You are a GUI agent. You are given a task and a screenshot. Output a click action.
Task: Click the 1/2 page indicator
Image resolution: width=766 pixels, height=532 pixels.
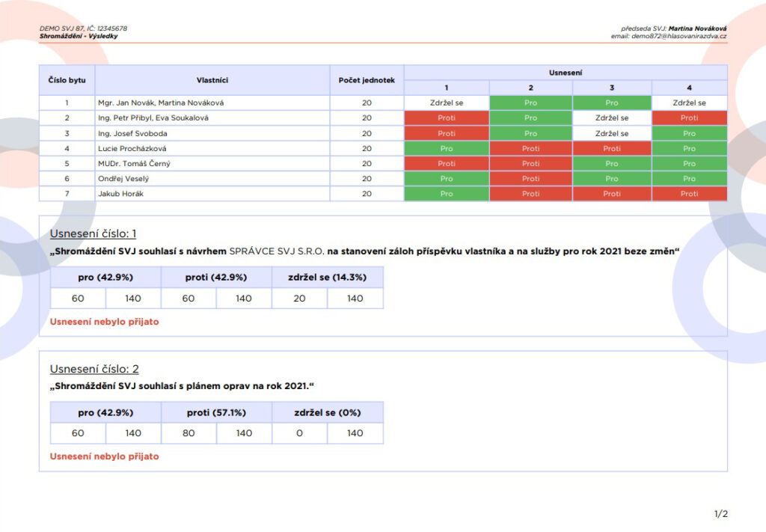720,514
